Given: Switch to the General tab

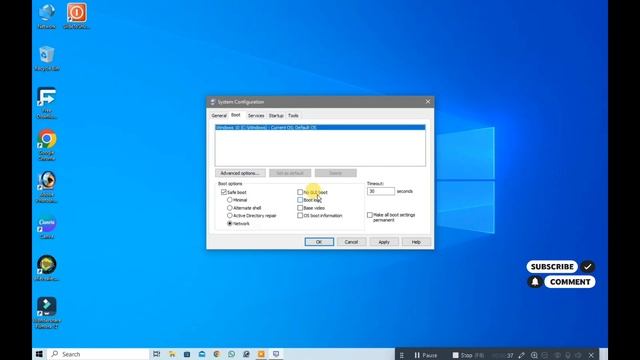Looking at the screenshot, I should pyautogui.click(x=219, y=116).
